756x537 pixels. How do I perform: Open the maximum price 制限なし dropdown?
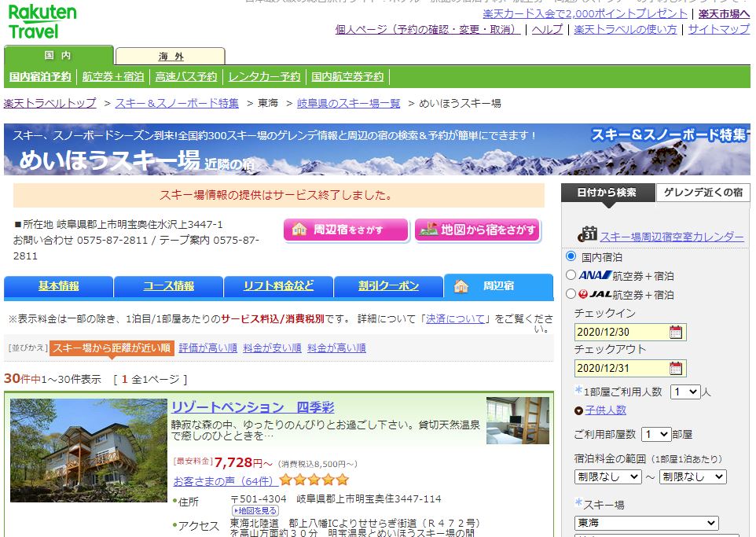point(692,476)
